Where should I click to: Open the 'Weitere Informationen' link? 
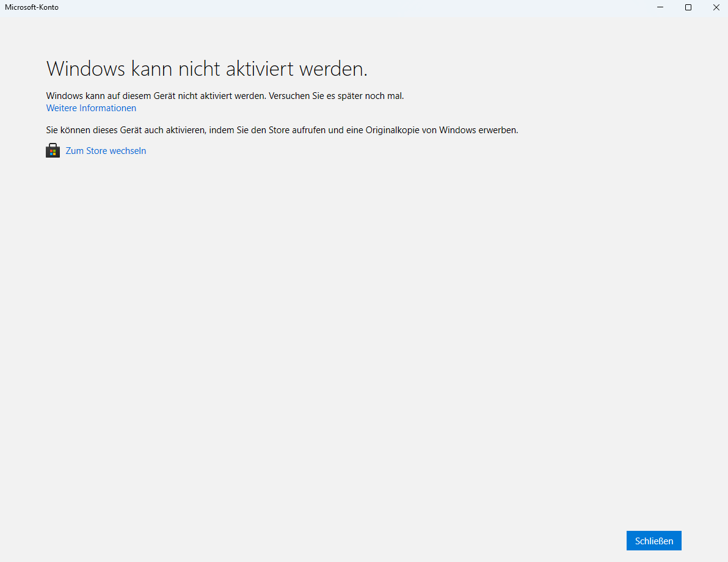tap(91, 108)
